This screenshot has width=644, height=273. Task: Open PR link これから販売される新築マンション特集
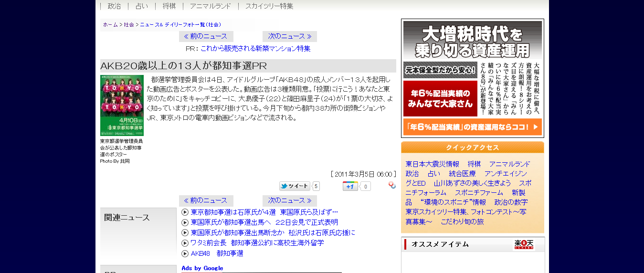tap(255, 49)
